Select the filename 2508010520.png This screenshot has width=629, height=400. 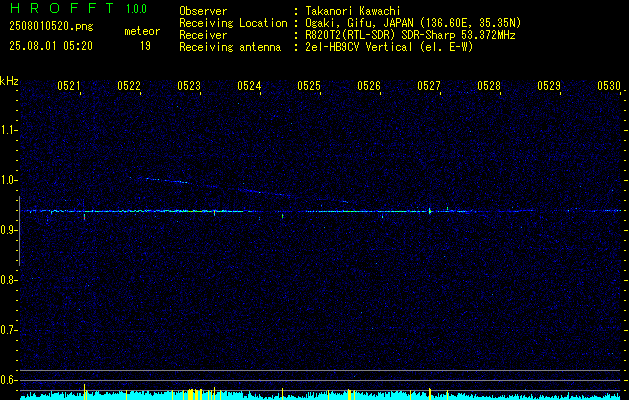tap(51, 27)
